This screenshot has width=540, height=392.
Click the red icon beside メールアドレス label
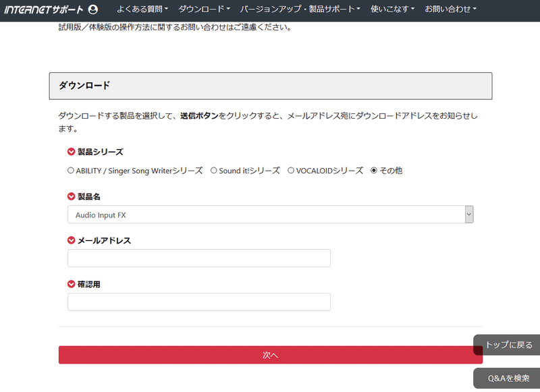click(71, 240)
